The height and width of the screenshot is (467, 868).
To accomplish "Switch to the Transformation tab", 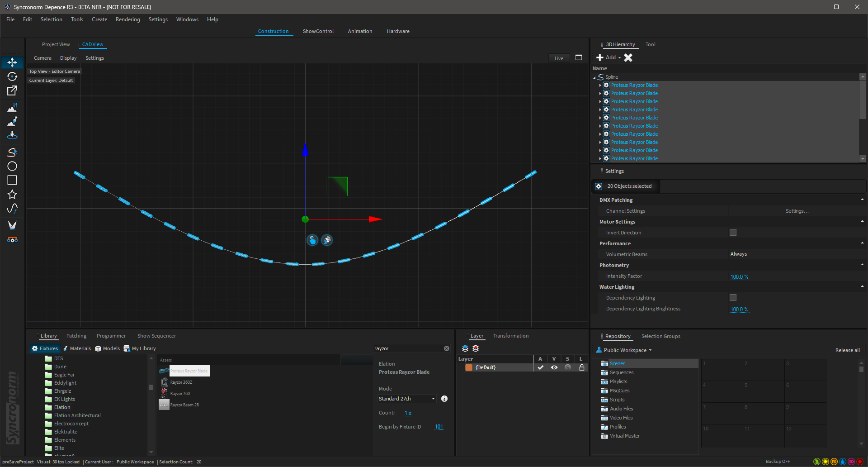I will coord(511,336).
